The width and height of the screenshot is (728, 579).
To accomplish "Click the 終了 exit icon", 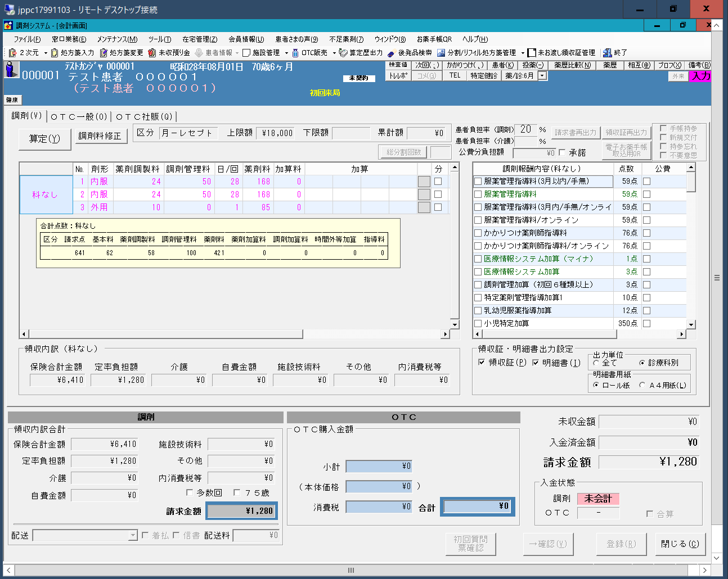I will pyautogui.click(x=607, y=53).
